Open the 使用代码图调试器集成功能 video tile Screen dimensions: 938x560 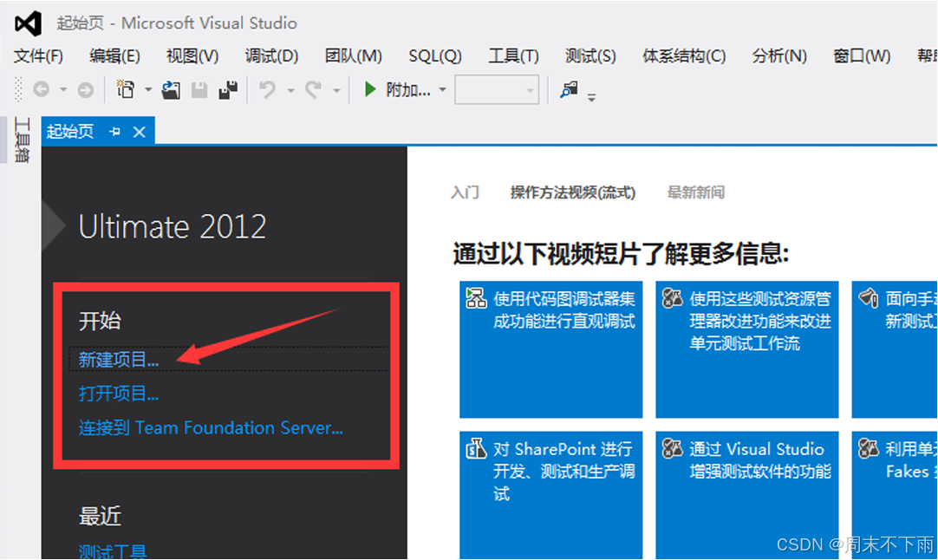coord(551,349)
